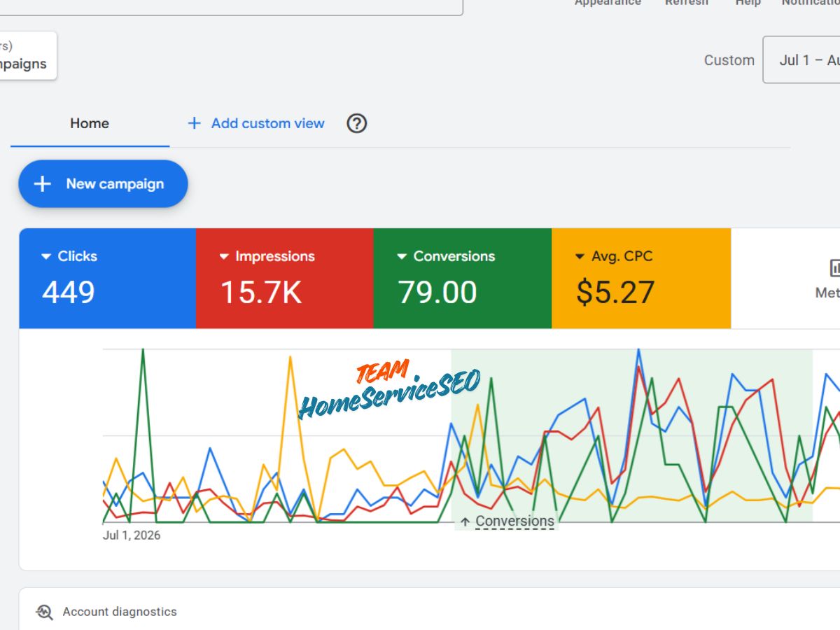
Task: Click the Jul 1, 2026 axis label
Action: pos(132,535)
